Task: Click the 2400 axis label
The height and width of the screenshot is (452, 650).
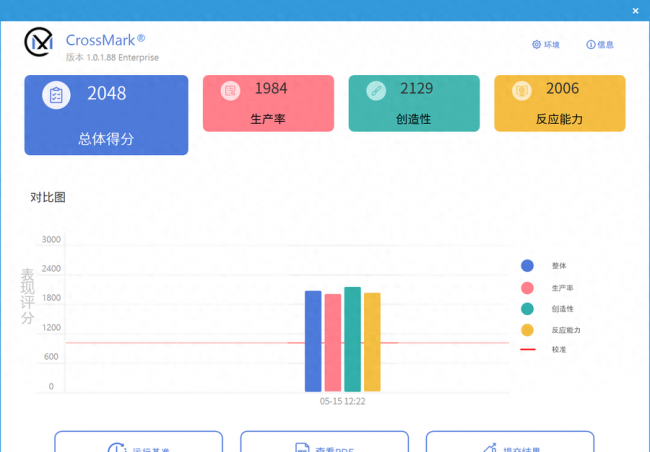Action: click(51, 268)
